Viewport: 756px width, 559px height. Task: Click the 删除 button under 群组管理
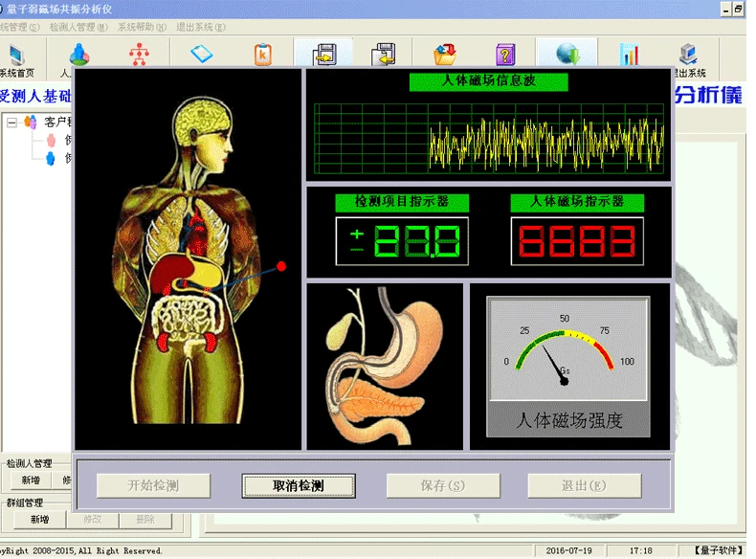point(145,520)
